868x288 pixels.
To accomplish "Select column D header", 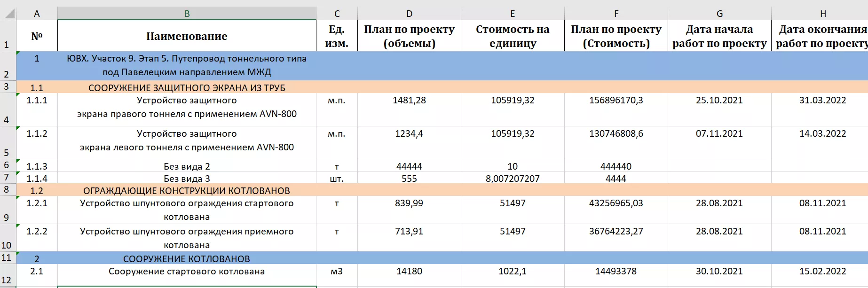I will (409, 14).
